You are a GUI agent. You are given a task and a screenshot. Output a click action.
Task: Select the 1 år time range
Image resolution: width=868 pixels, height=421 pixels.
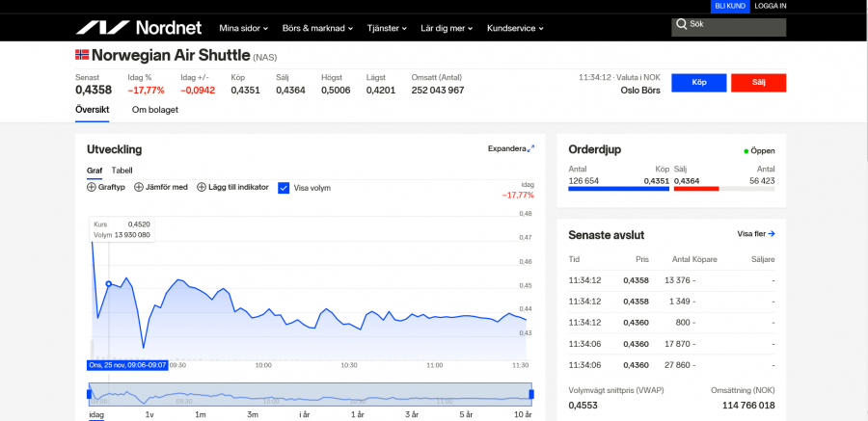point(357,414)
